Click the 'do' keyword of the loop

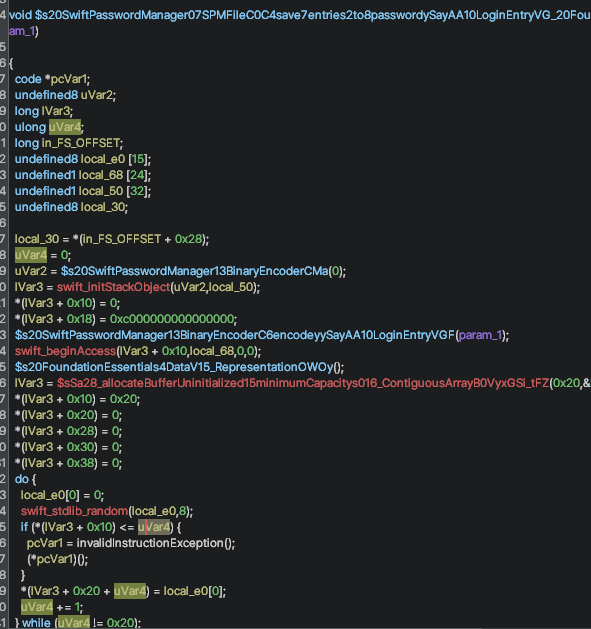pyautogui.click(x=22, y=479)
